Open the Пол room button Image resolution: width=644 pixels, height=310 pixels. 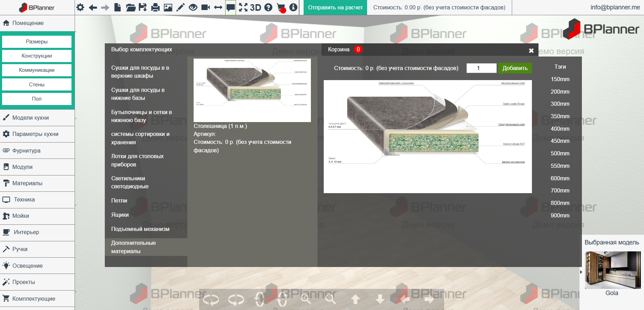(37, 99)
